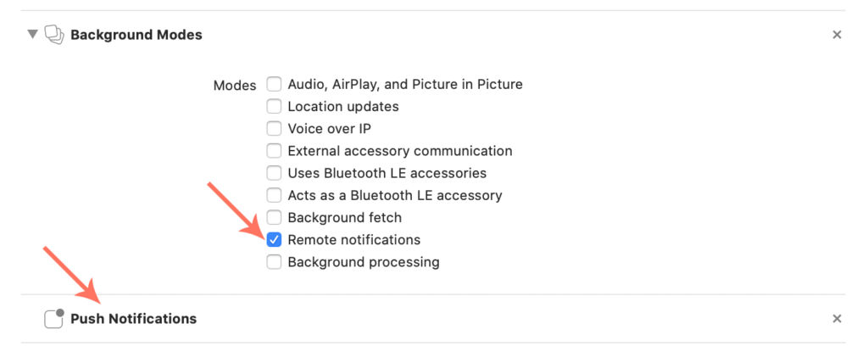Viewport: 868px width, 363px height.
Task: Select the Background Modes heading
Action: 136,35
